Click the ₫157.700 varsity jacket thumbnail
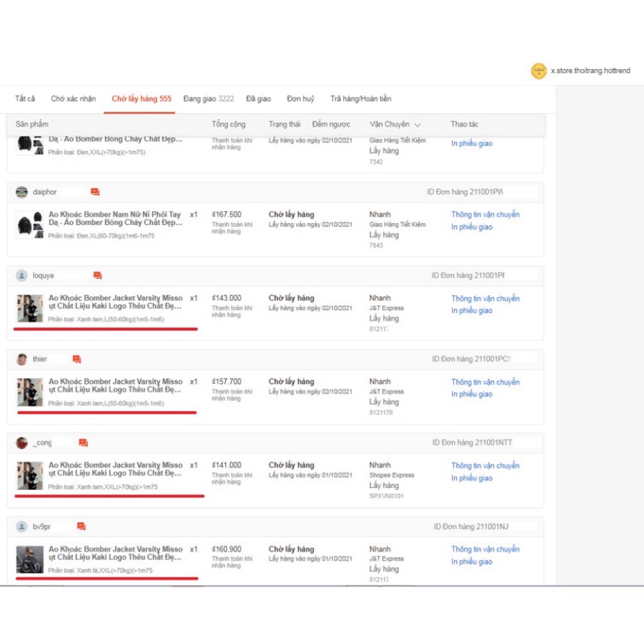 click(x=30, y=392)
